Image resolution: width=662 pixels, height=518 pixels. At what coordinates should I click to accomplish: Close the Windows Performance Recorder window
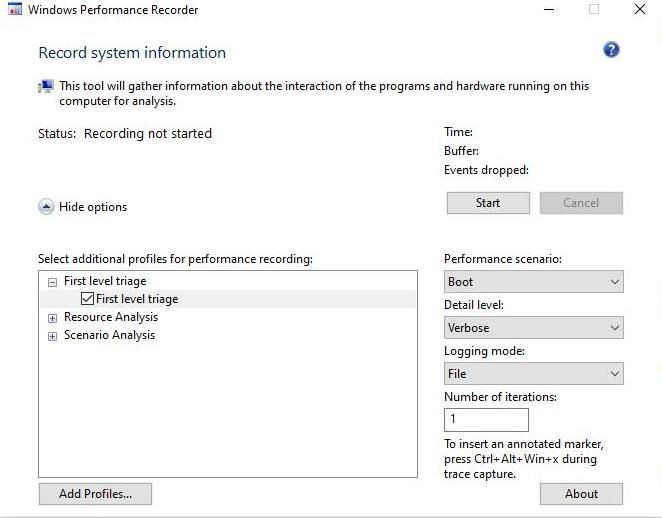(x=640, y=9)
